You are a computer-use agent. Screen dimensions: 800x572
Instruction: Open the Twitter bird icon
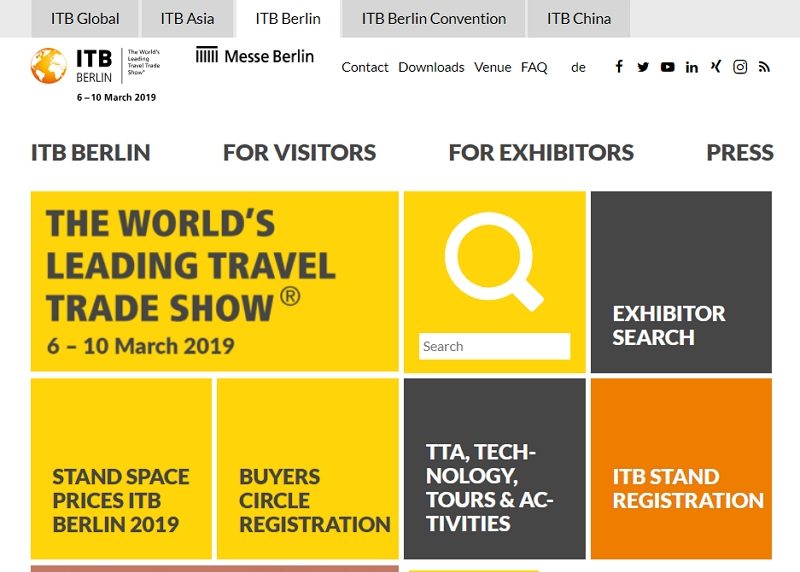tap(643, 67)
